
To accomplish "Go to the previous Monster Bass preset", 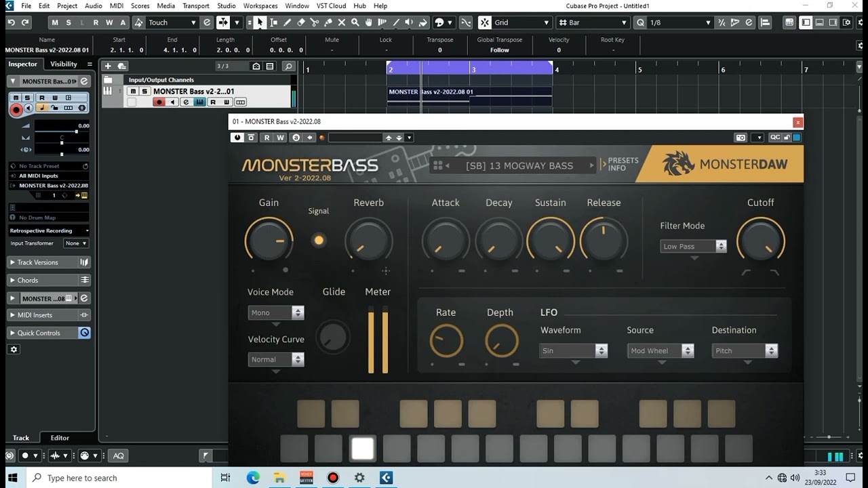I will [x=448, y=165].
